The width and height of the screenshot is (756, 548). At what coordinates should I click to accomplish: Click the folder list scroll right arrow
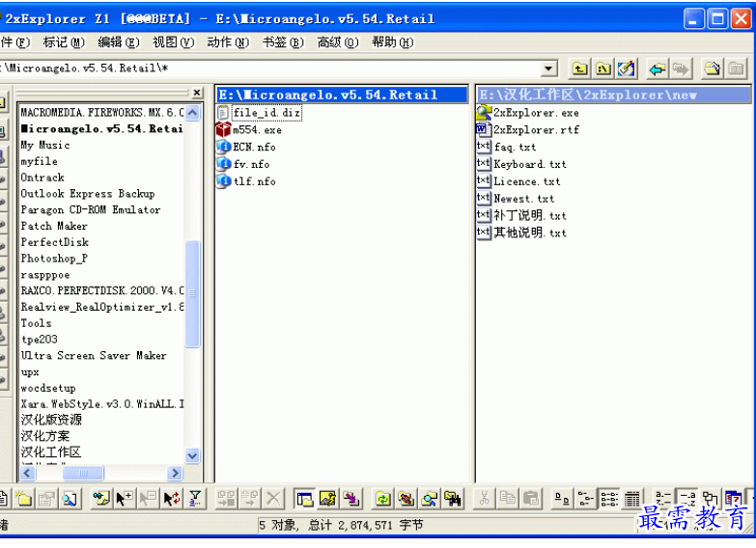[x=175, y=474]
